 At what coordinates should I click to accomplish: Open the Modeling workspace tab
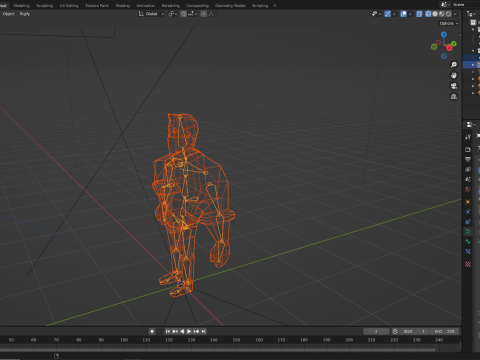pos(22,5)
